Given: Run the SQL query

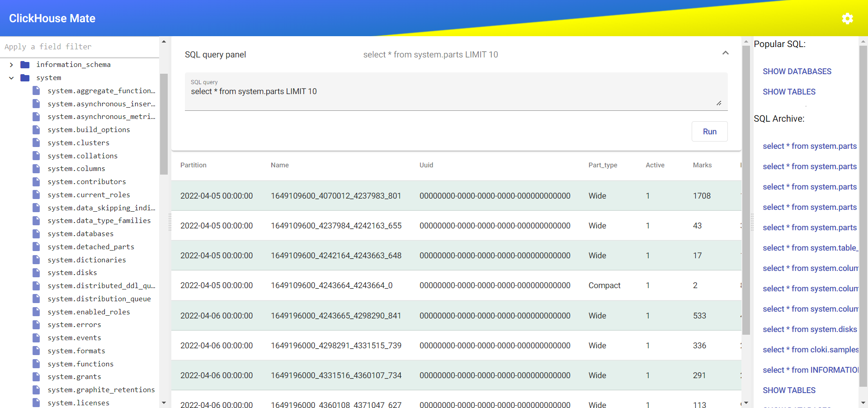Looking at the screenshot, I should coord(709,132).
